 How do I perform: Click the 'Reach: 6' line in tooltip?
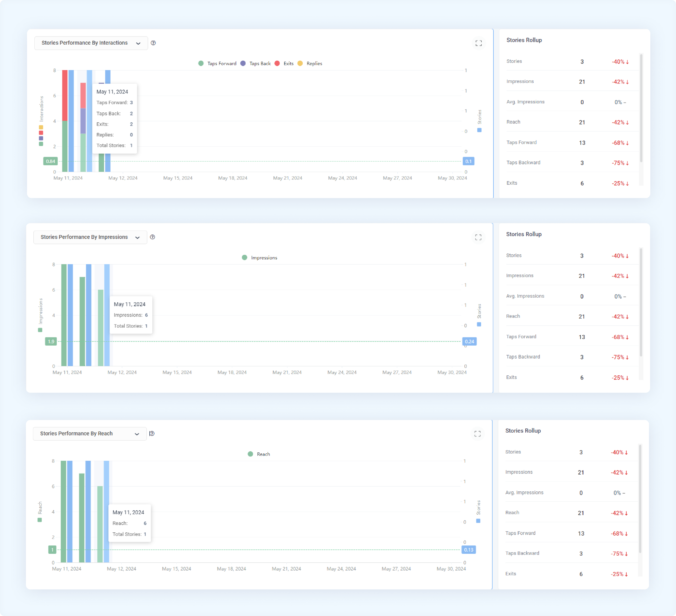click(129, 523)
